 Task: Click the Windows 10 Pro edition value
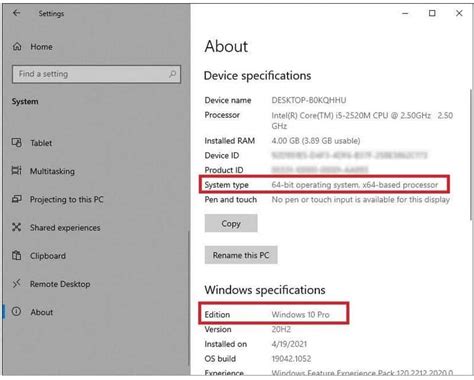(x=300, y=314)
